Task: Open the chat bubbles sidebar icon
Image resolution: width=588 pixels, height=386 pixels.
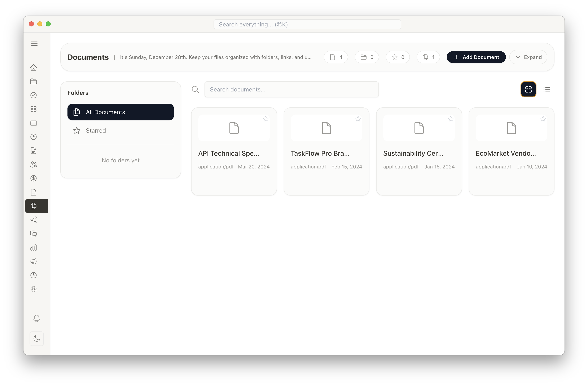Action: point(34,234)
